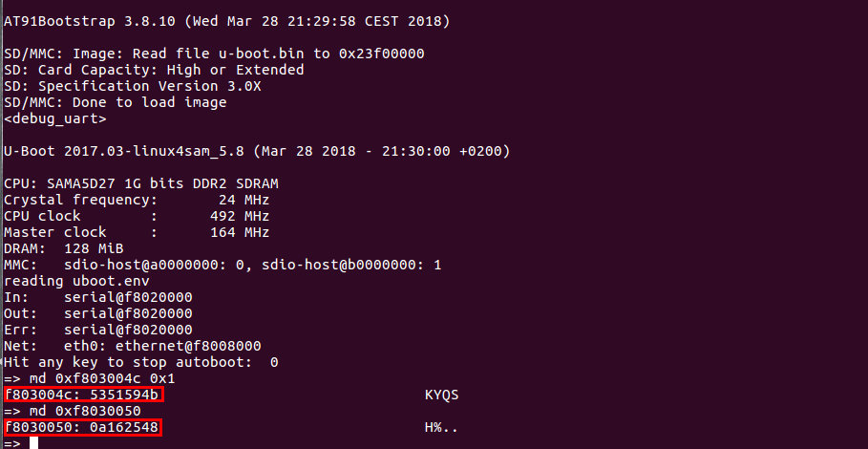Click the highlighted f803004c: 5351594b memory value

pos(84,396)
